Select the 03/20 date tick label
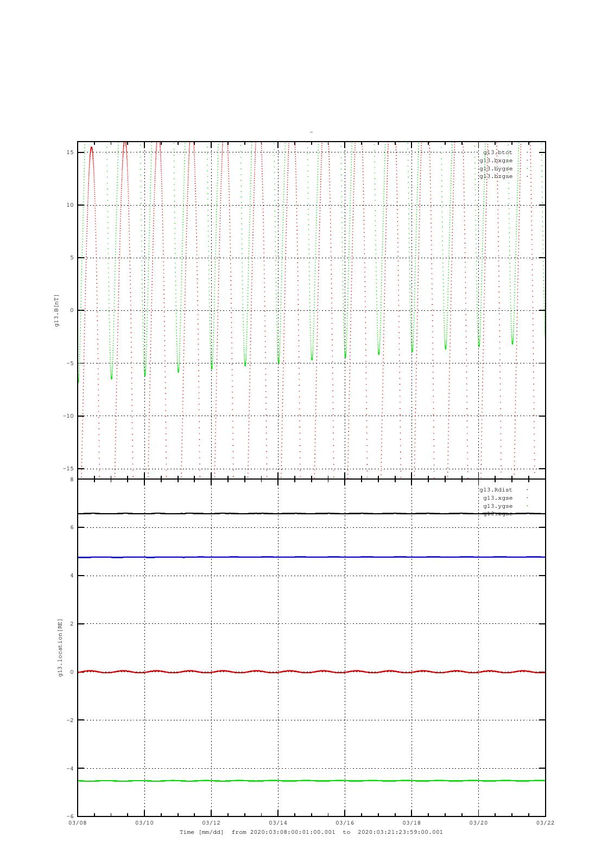The width and height of the screenshot is (614, 868). [478, 823]
